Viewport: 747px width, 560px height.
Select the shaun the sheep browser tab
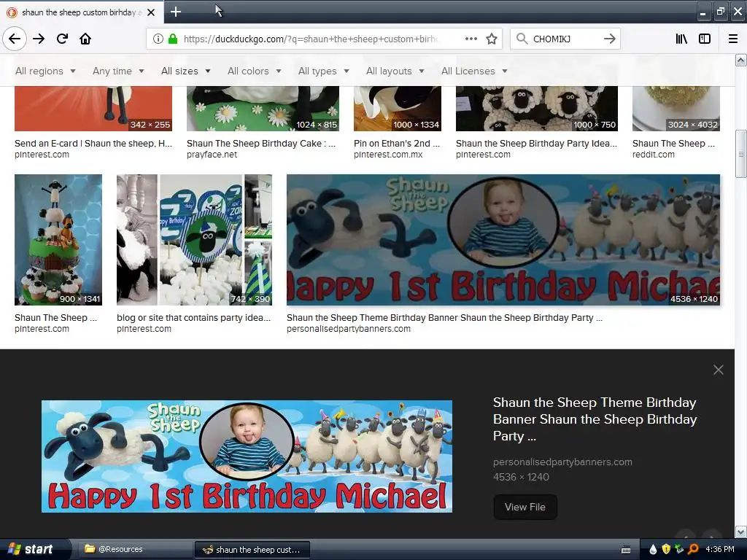tap(82, 12)
